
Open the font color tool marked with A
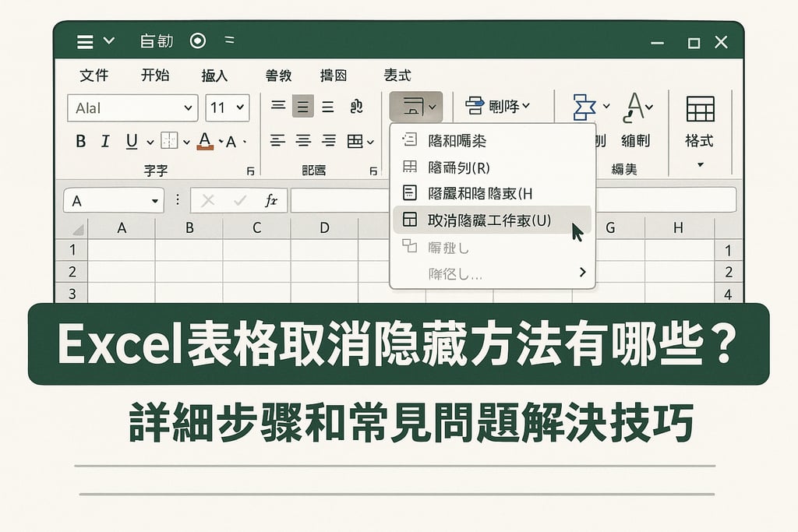pyautogui.click(x=204, y=139)
